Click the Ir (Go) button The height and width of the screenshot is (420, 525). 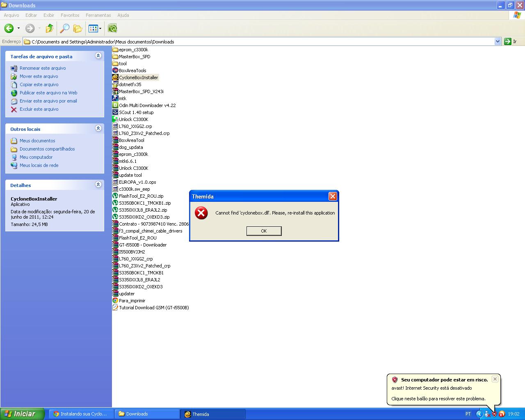tap(511, 41)
